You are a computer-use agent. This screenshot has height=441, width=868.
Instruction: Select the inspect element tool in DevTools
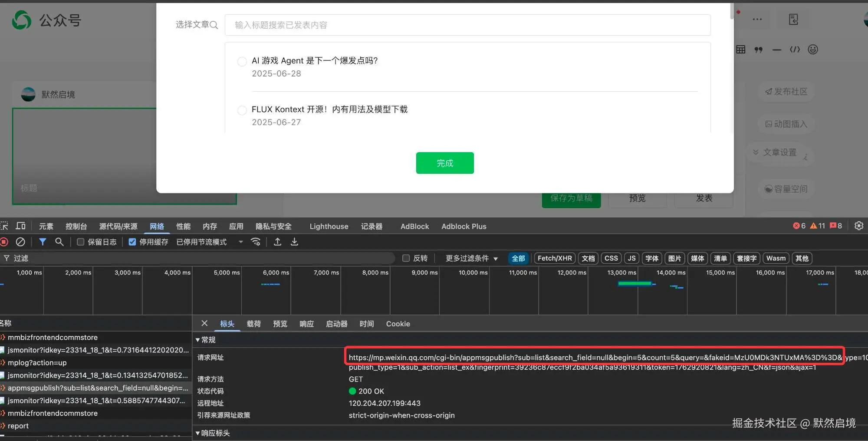[x=4, y=226]
